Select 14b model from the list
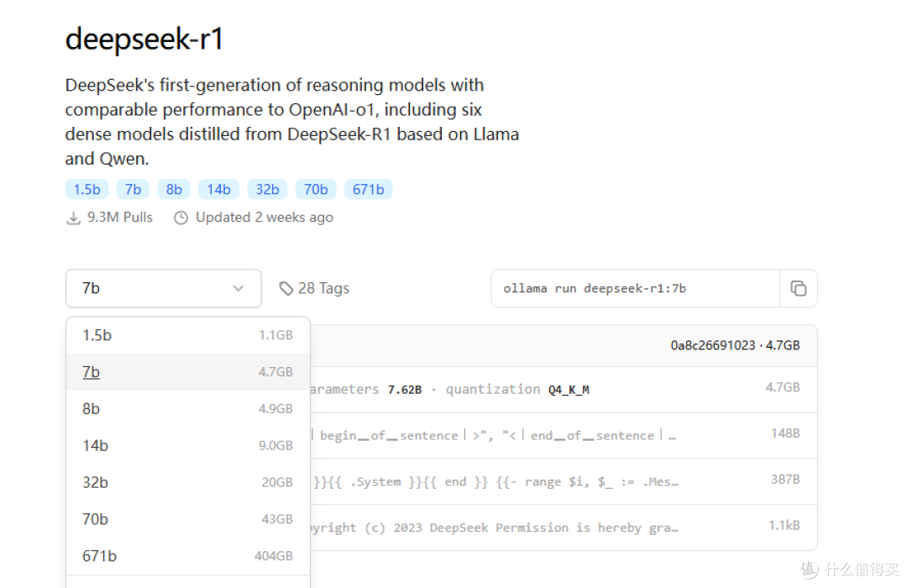The image size is (907, 588). click(x=188, y=446)
